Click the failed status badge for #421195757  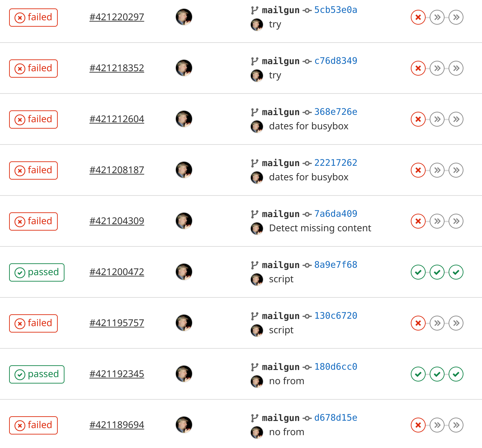pos(33,323)
